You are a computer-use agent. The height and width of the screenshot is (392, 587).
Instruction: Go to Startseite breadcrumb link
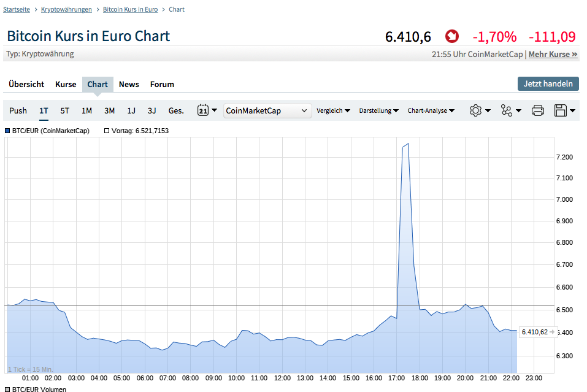pos(17,9)
